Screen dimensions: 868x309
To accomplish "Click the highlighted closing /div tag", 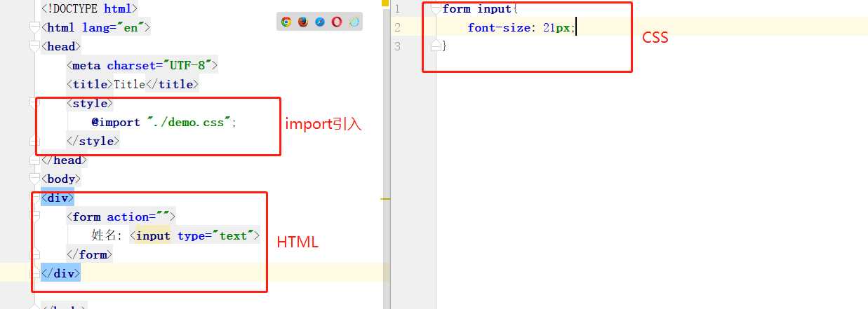I will point(61,274).
